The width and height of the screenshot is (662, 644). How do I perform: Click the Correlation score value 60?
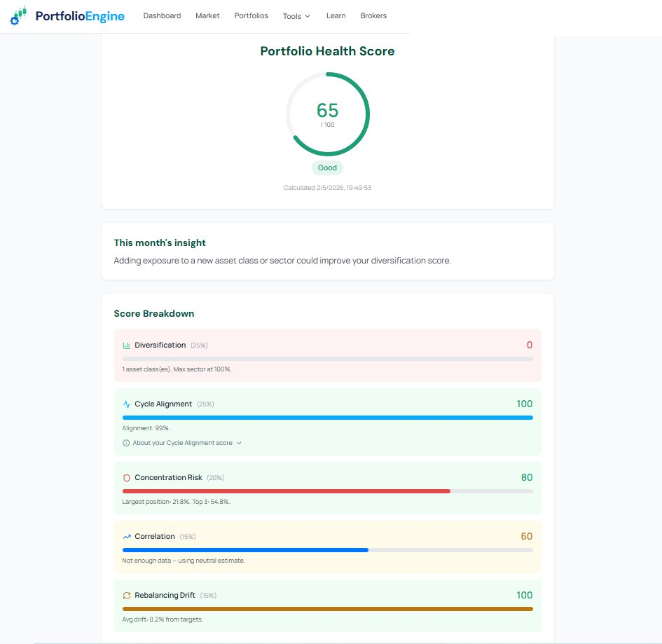point(527,536)
